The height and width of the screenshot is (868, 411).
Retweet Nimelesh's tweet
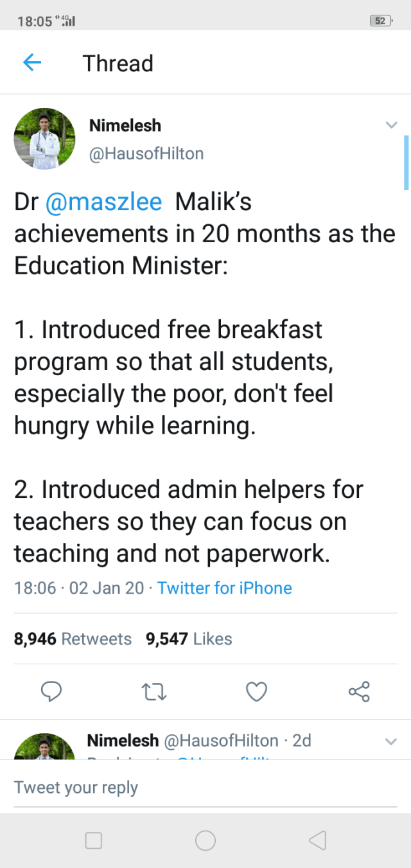pos(153,691)
